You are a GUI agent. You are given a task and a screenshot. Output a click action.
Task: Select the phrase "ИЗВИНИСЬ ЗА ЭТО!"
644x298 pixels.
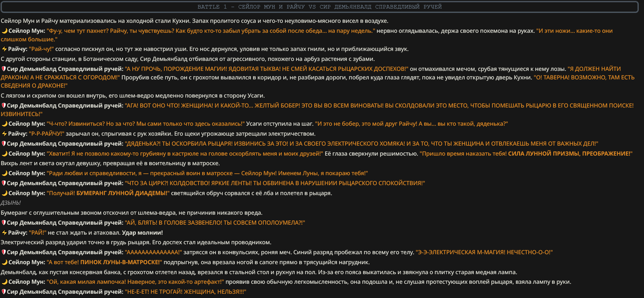[x=261, y=143]
